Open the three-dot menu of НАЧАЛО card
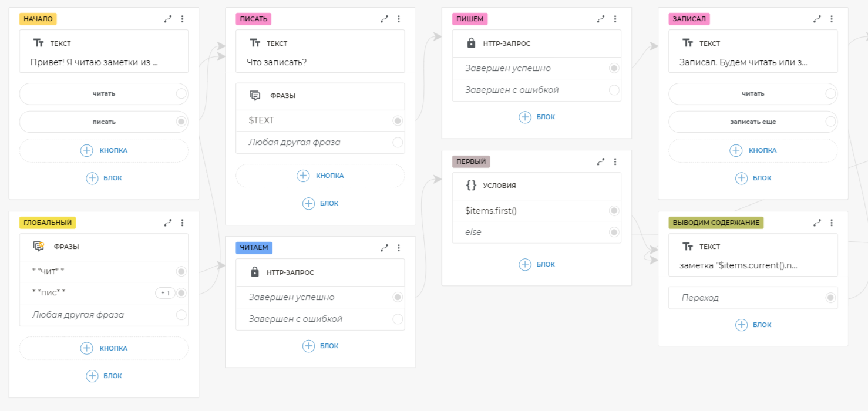Viewport: 868px width, 411px height. 183,19
